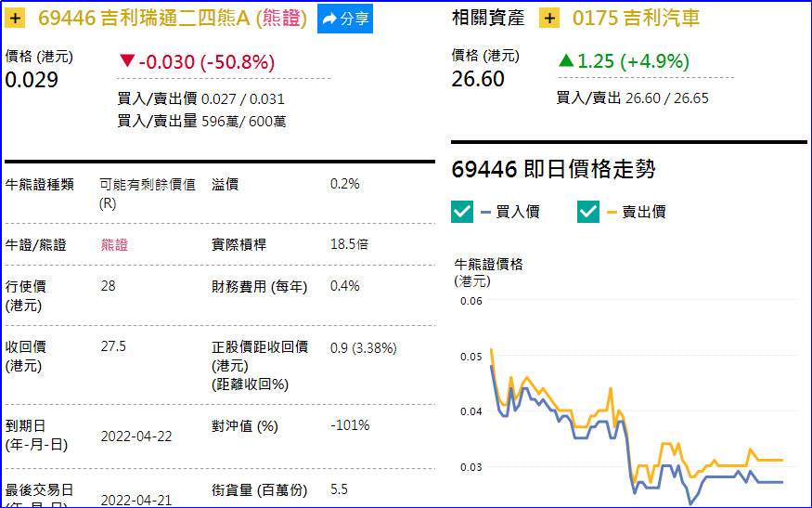Click share arrow icon in 分享 button

click(329, 20)
